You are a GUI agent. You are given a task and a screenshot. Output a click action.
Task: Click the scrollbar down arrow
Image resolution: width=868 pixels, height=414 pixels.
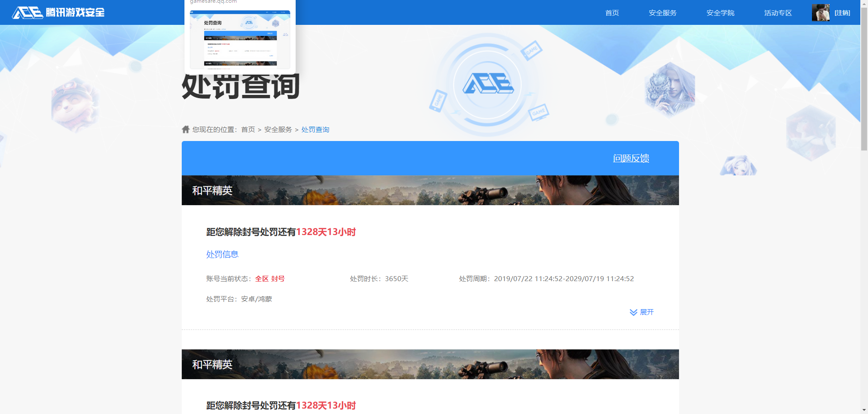pos(864,410)
